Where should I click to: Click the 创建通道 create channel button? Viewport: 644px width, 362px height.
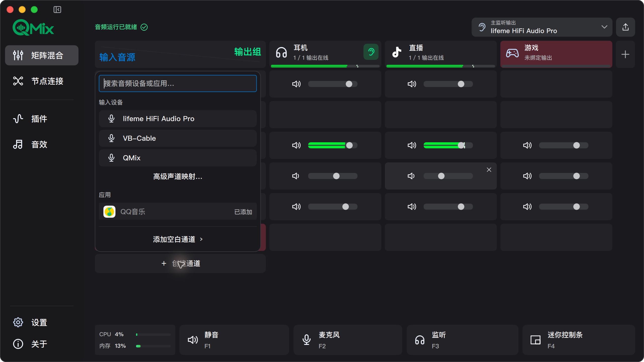click(180, 263)
